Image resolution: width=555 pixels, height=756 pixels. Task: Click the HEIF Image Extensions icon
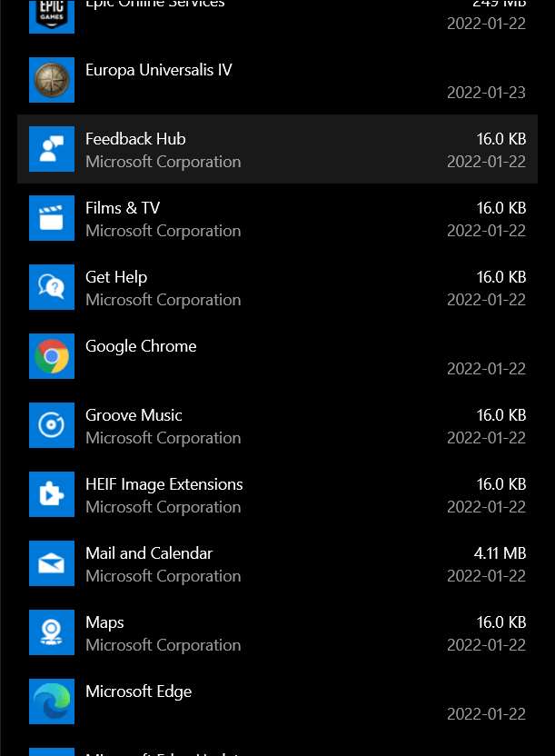[x=52, y=494]
